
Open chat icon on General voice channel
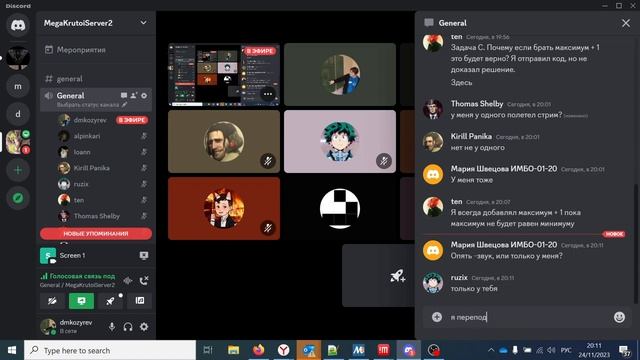tap(124, 96)
